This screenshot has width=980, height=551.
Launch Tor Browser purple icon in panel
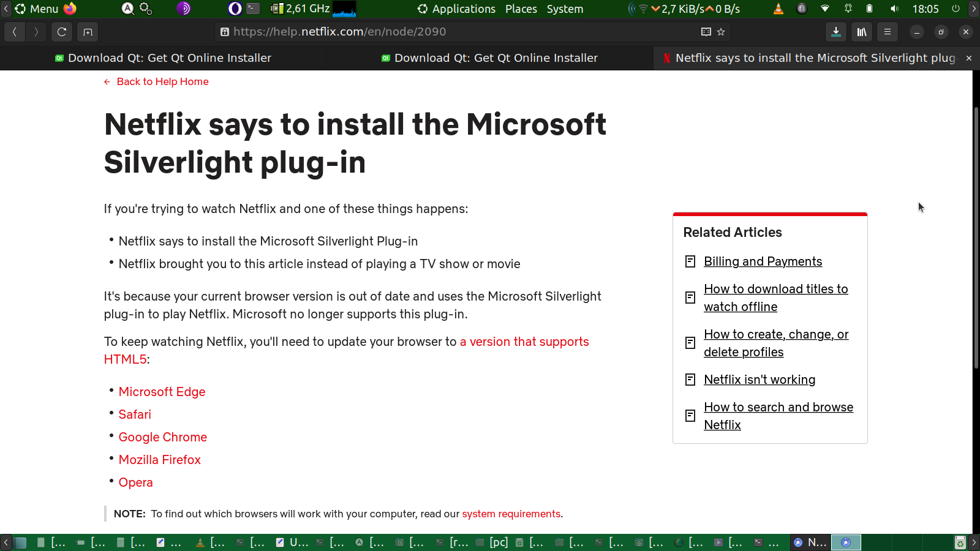(183, 9)
